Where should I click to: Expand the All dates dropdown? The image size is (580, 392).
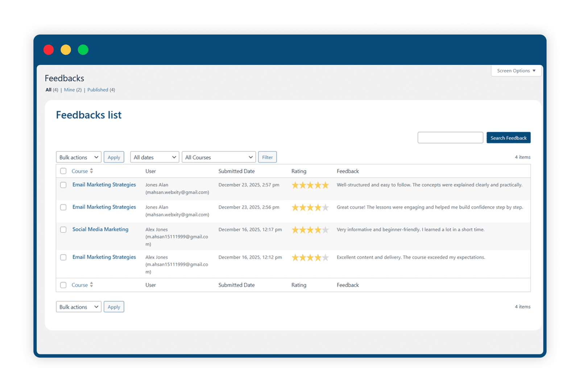point(155,157)
